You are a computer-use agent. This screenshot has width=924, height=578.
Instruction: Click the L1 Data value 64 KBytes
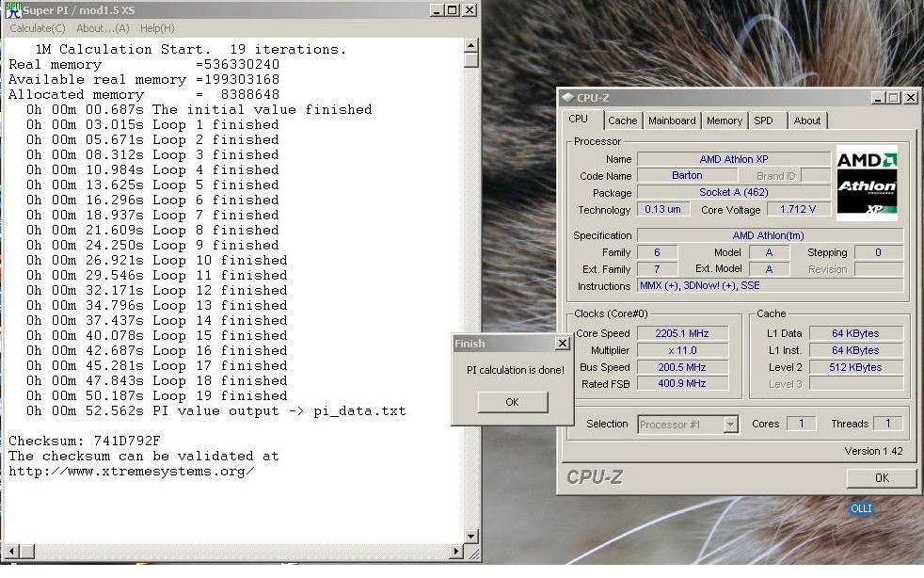(x=855, y=333)
